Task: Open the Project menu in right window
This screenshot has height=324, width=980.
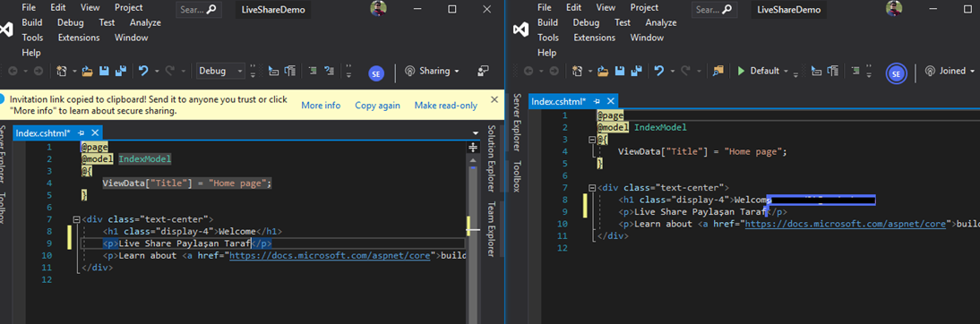Action: (x=644, y=7)
